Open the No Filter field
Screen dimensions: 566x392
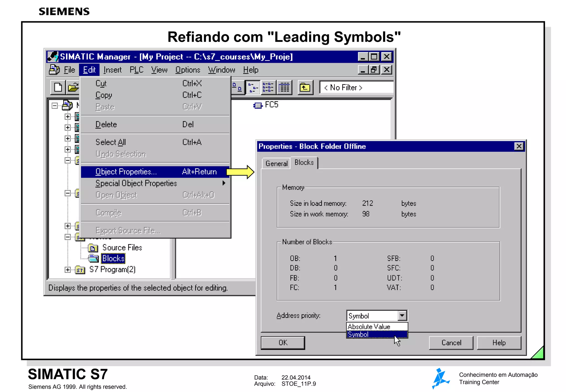click(x=356, y=87)
